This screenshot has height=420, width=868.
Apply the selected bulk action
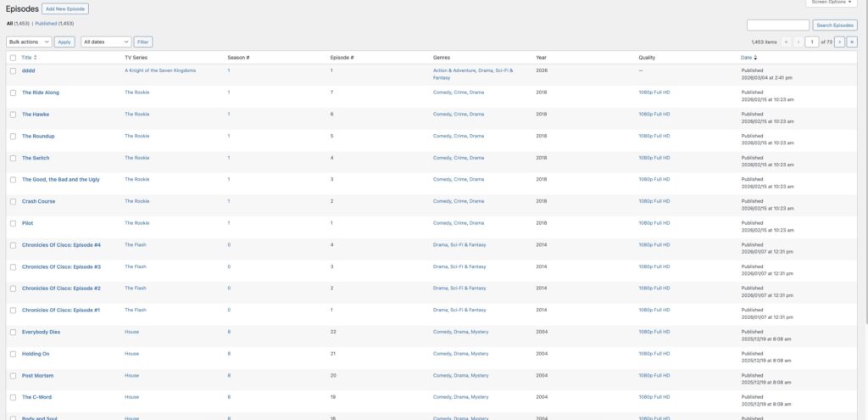click(x=64, y=41)
